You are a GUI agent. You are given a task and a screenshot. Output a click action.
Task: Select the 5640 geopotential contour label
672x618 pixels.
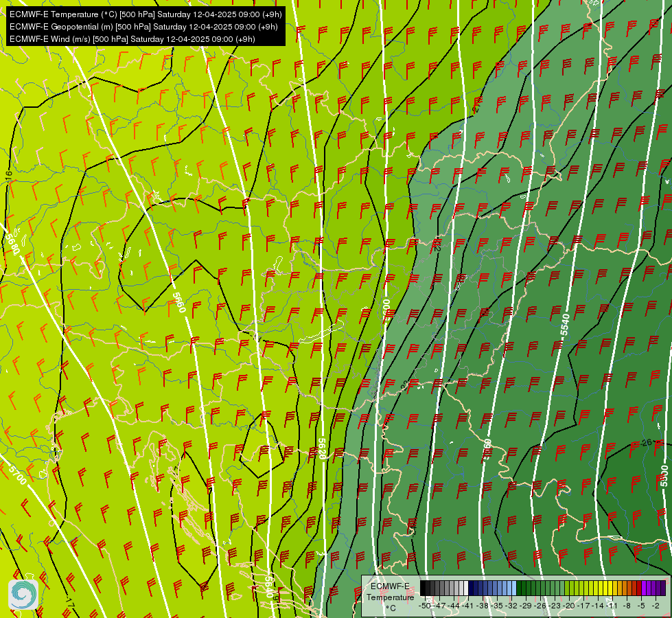pos(268,586)
